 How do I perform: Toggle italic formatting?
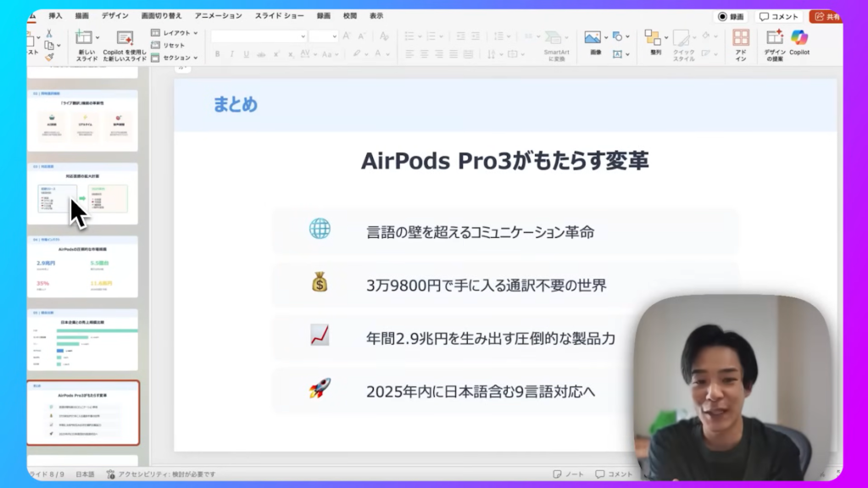[x=232, y=54]
